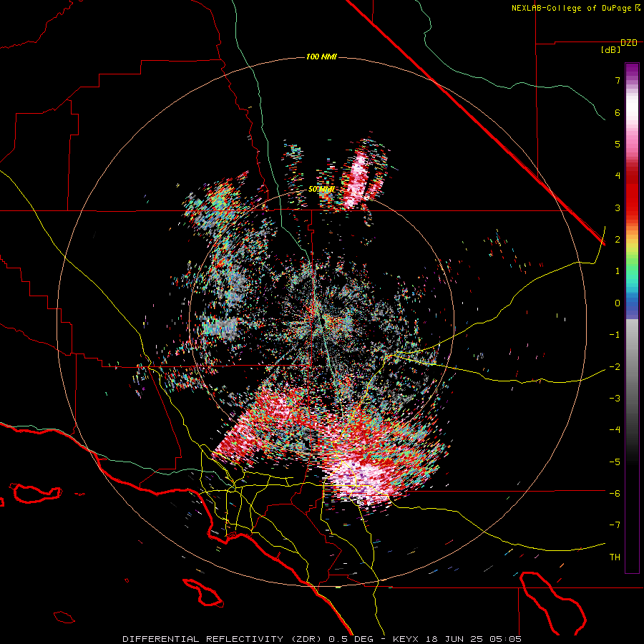Click the "4" value on the dB scale
This screenshot has width=644, height=644.
tap(618, 176)
